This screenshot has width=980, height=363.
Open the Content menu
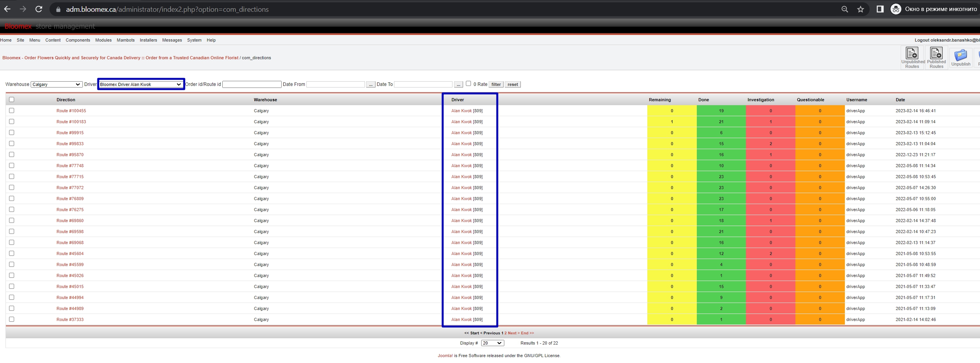tap(53, 40)
